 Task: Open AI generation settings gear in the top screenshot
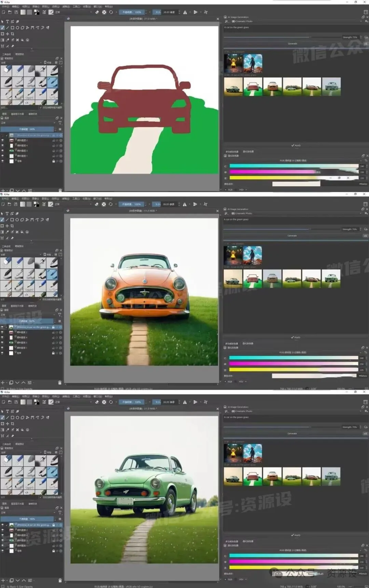coord(366,21)
